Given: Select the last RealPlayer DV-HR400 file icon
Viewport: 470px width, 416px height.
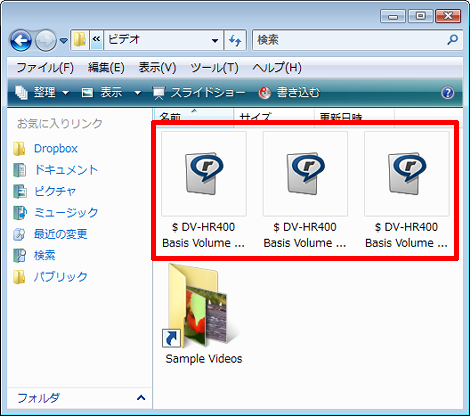Looking at the screenshot, I should (407, 173).
